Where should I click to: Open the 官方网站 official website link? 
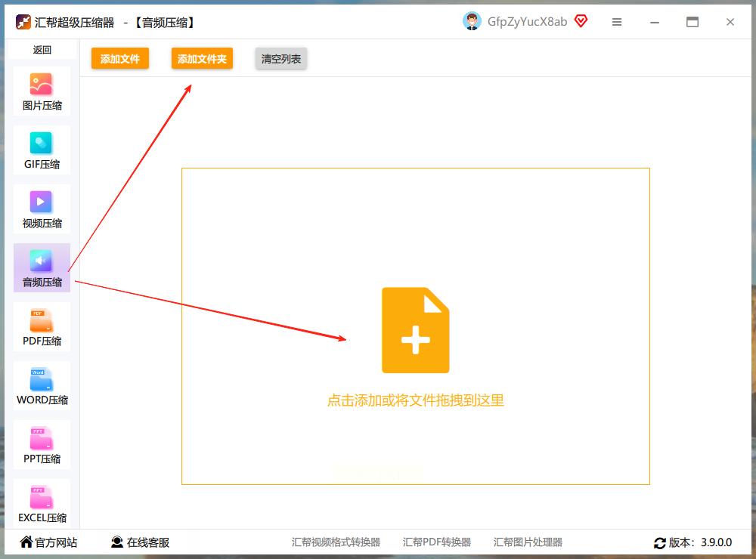click(49, 542)
